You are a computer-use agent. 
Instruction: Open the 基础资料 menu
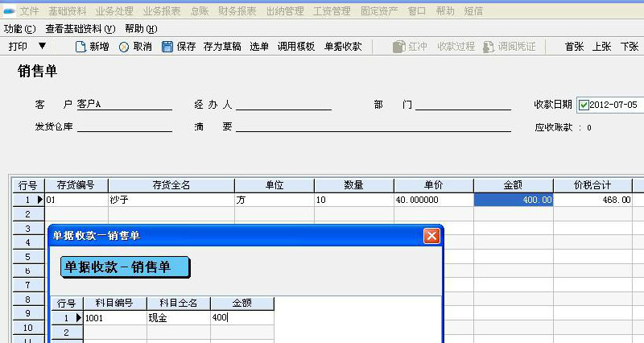[68, 11]
